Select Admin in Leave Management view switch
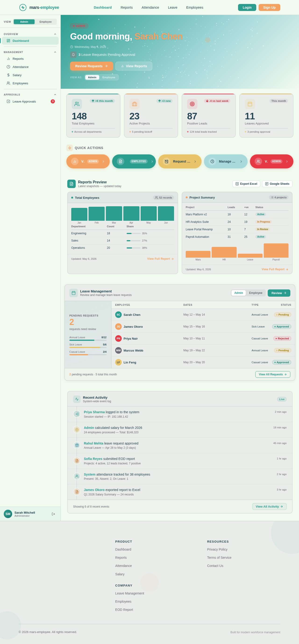This screenshot has height=644, width=299. 238,293
